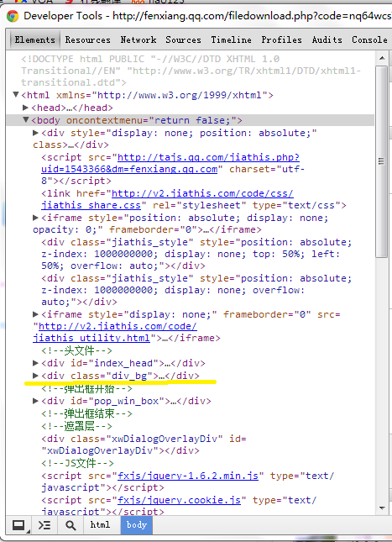
Task: Select the first jiathis_style div with top: 50%
Action: pos(196,254)
